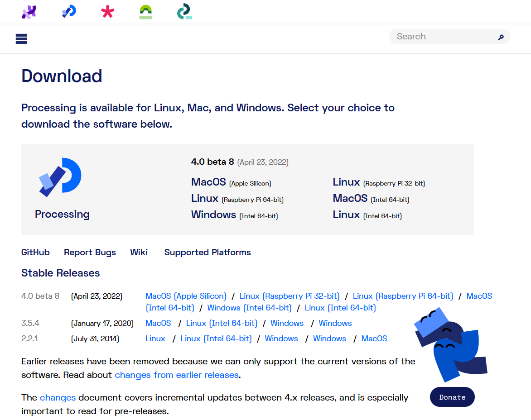
Task: Click the (January 17, 2020) release date
Action: tap(102, 324)
